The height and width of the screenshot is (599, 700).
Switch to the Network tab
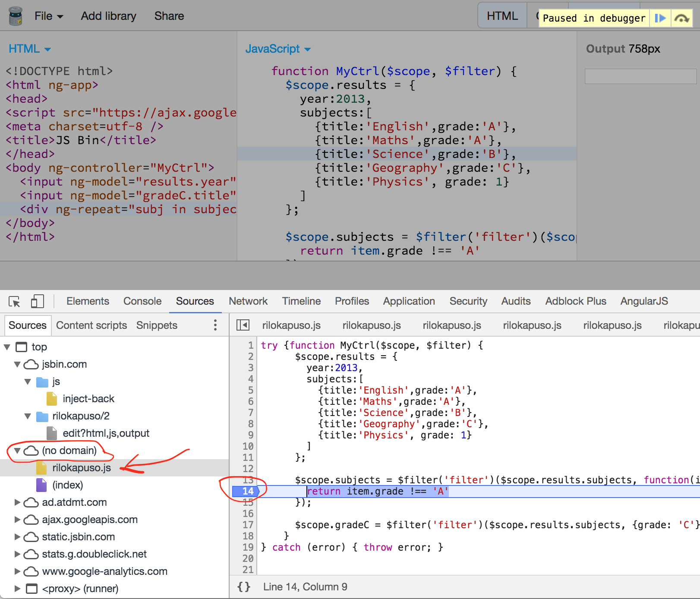coord(248,301)
